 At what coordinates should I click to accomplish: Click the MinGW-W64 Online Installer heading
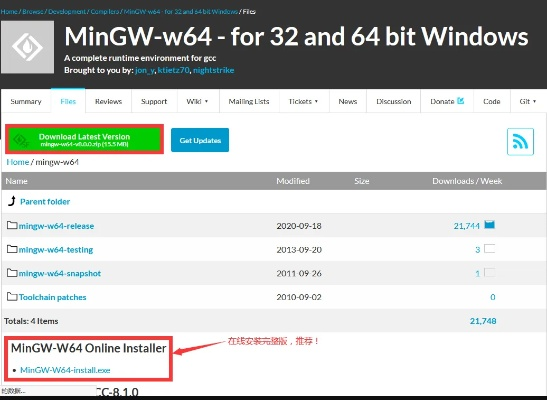click(89, 348)
